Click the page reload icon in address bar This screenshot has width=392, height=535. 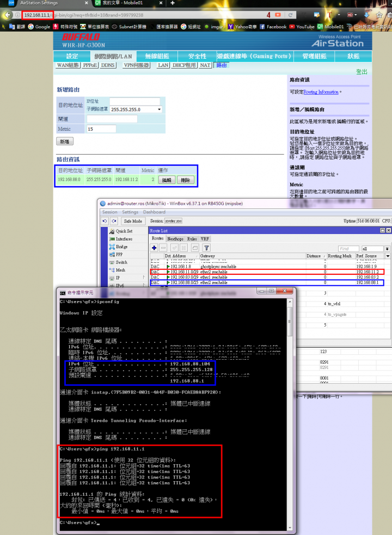pos(290,15)
